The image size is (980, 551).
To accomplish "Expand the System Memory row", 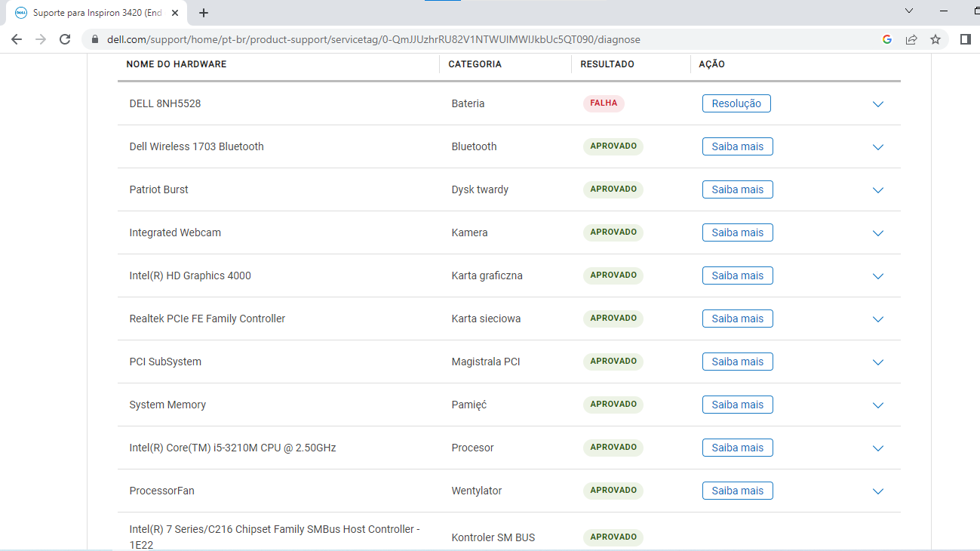I will point(878,405).
